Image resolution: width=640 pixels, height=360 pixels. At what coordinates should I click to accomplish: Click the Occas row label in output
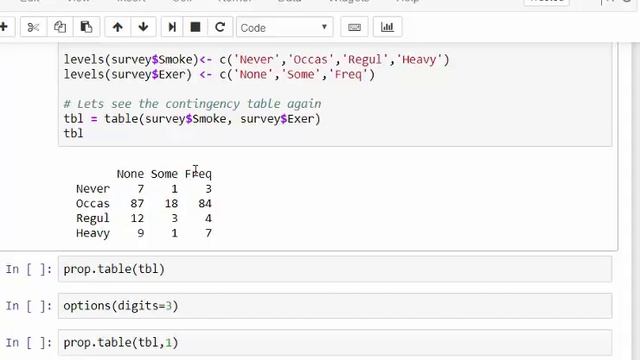[x=93, y=204]
